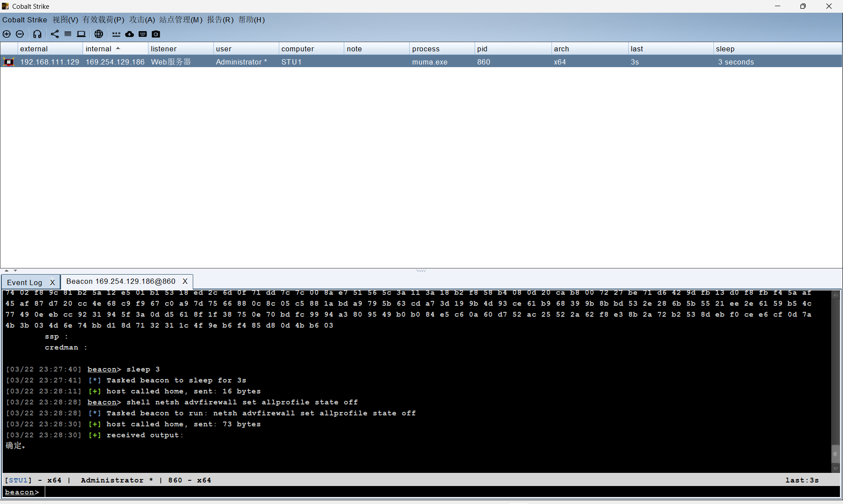The width and height of the screenshot is (843, 504).
Task: Open the Cobalt Strike menu
Action: pos(25,20)
